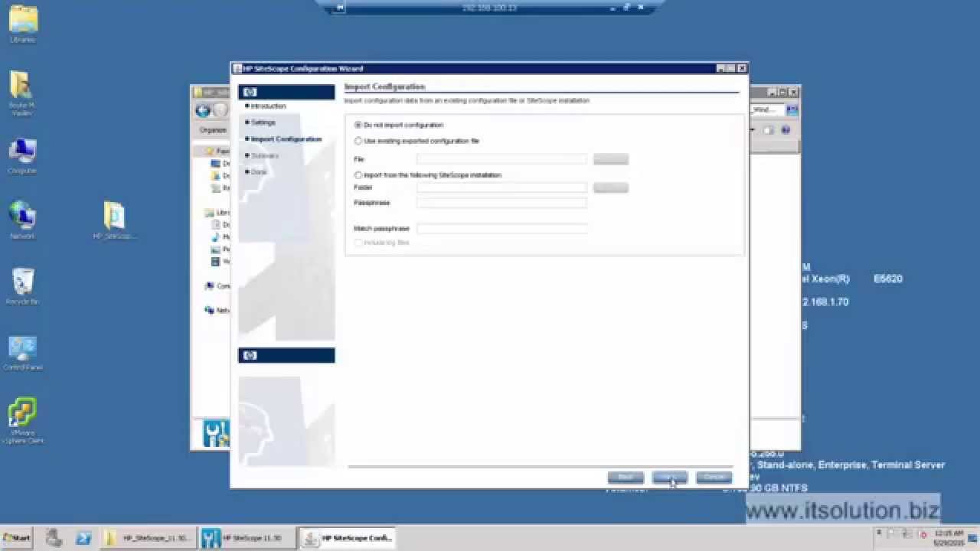Click the Cancel button in wizard
This screenshot has width=980, height=551.
point(714,477)
